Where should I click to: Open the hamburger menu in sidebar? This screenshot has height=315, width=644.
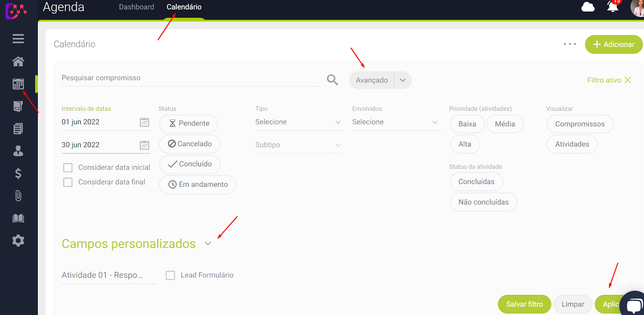point(18,39)
